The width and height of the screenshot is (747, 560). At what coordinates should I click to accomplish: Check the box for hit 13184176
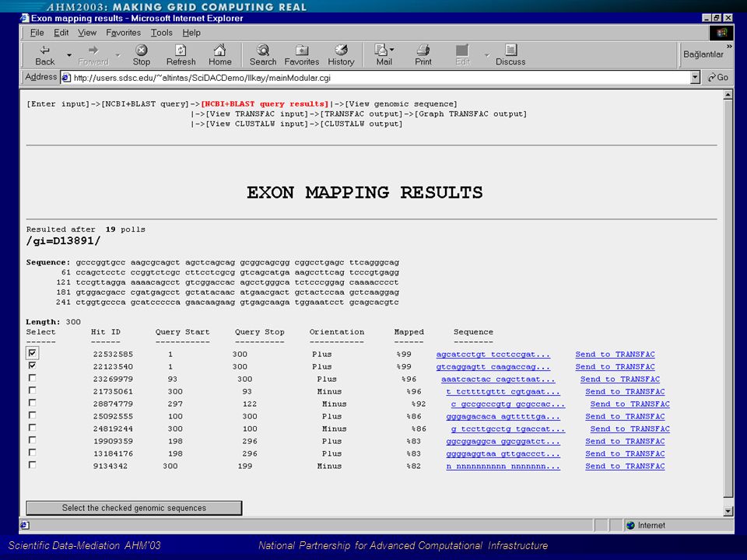tap(32, 452)
